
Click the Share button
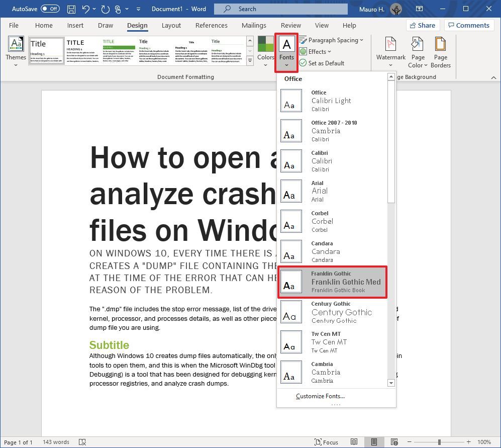pyautogui.click(x=423, y=25)
